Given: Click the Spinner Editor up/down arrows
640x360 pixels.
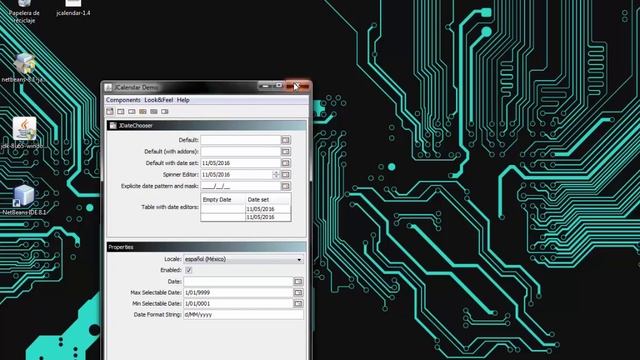Looking at the screenshot, I should click(276, 174).
